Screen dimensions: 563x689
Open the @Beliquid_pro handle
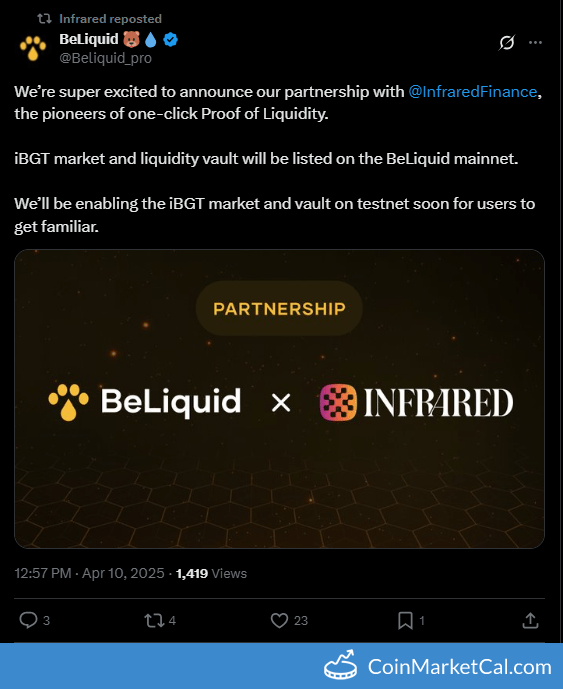click(105, 58)
